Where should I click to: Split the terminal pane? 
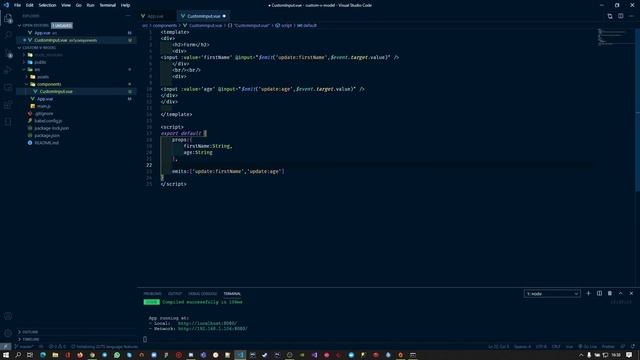[599, 293]
